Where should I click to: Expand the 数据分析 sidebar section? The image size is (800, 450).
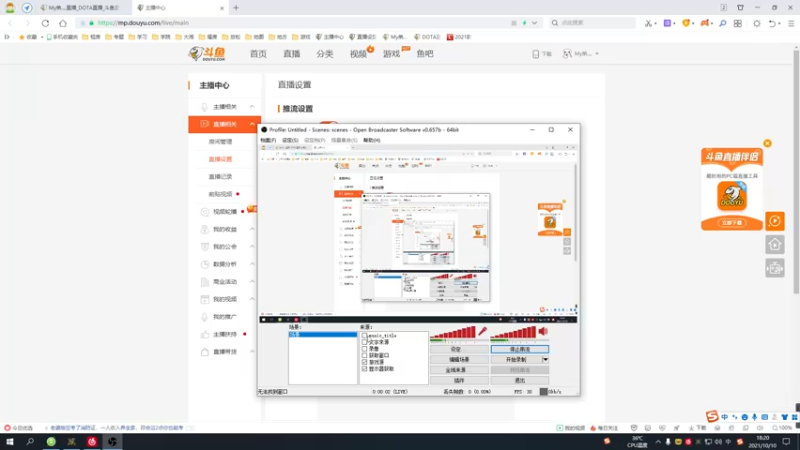pyautogui.click(x=252, y=264)
